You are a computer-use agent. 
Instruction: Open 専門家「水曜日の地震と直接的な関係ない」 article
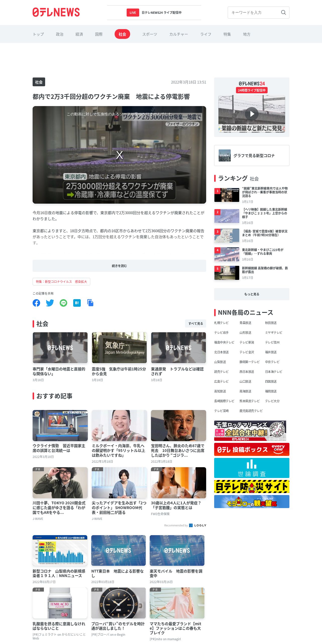click(x=60, y=357)
